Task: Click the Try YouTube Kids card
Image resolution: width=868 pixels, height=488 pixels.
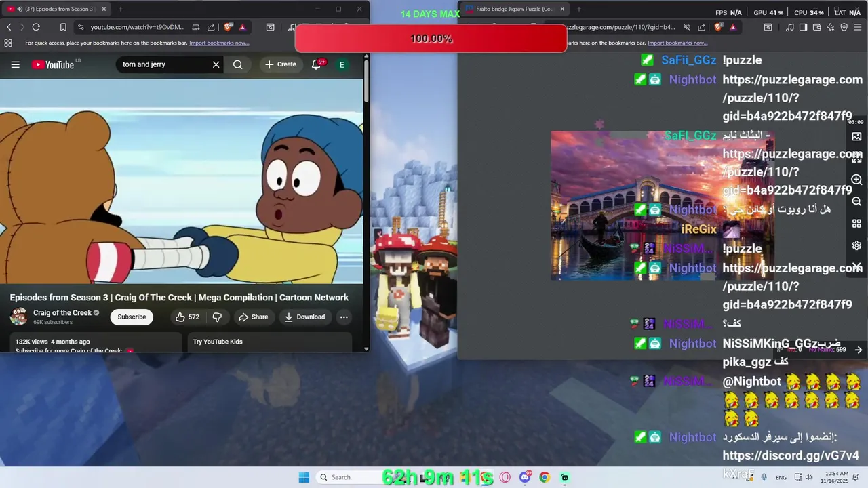Action: 269,342
